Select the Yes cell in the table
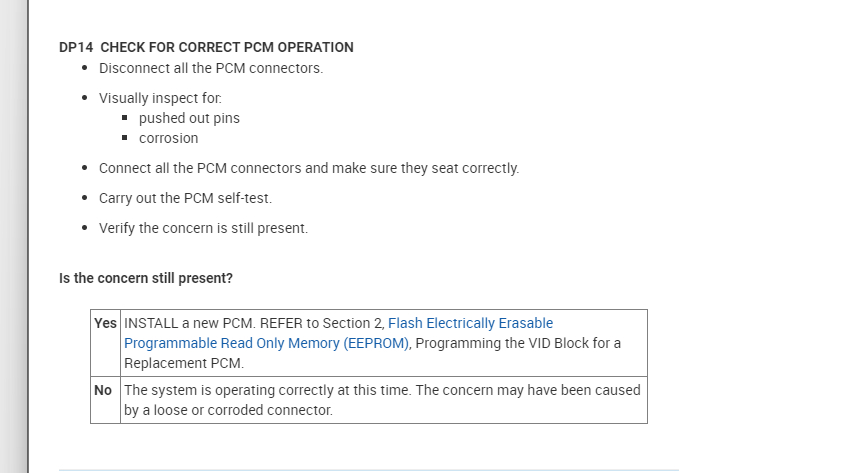Screen dimensions: 859x473 [x=105, y=324]
